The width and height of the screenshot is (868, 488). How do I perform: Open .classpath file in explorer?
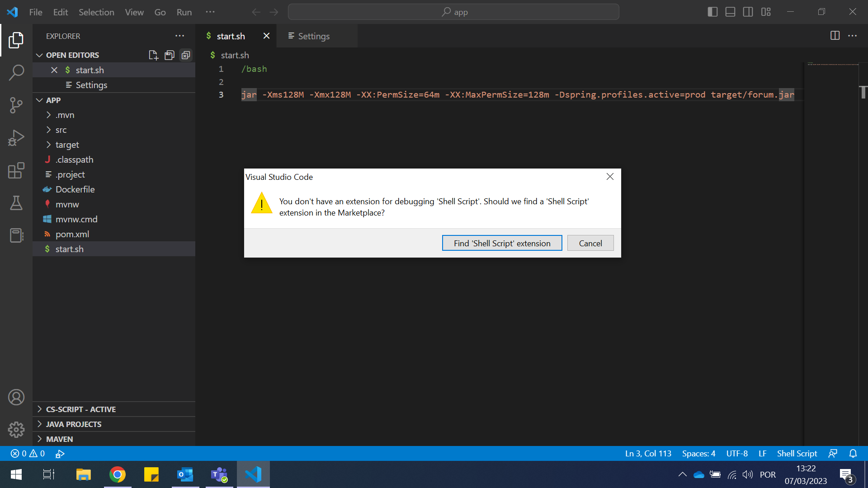[x=114, y=160]
